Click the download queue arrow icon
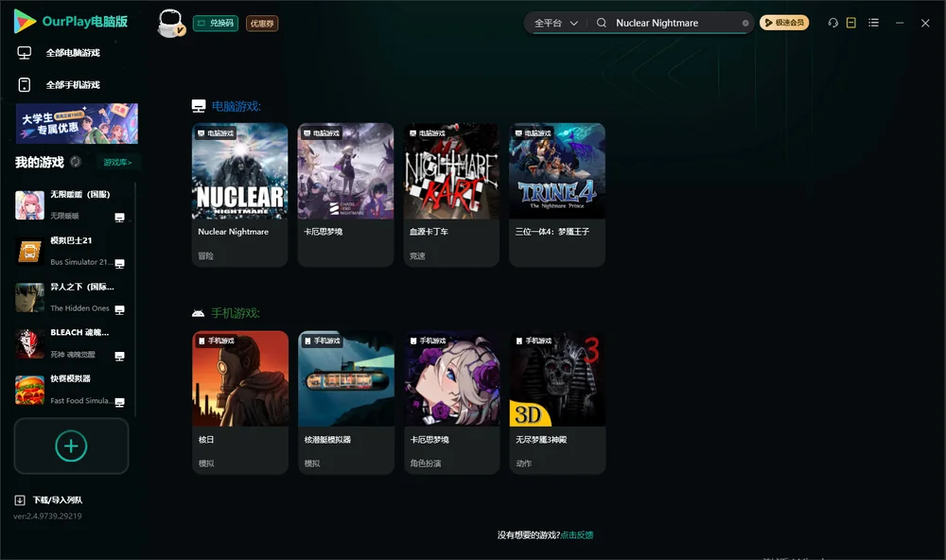 pos(20,500)
